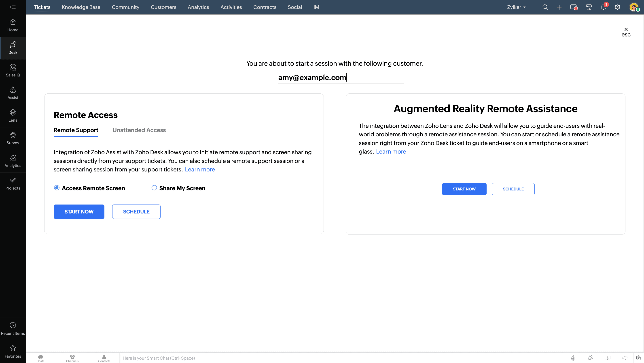Open the Projects sidebar icon

coord(13,183)
